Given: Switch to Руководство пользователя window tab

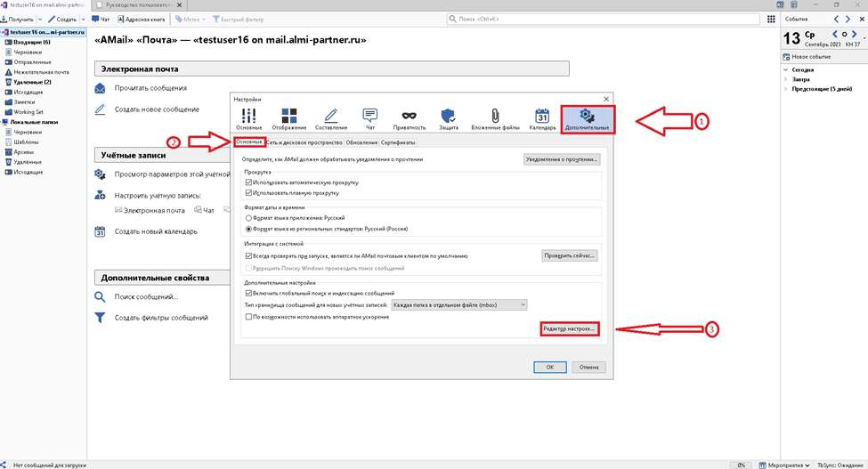Looking at the screenshot, I should pos(140,5).
